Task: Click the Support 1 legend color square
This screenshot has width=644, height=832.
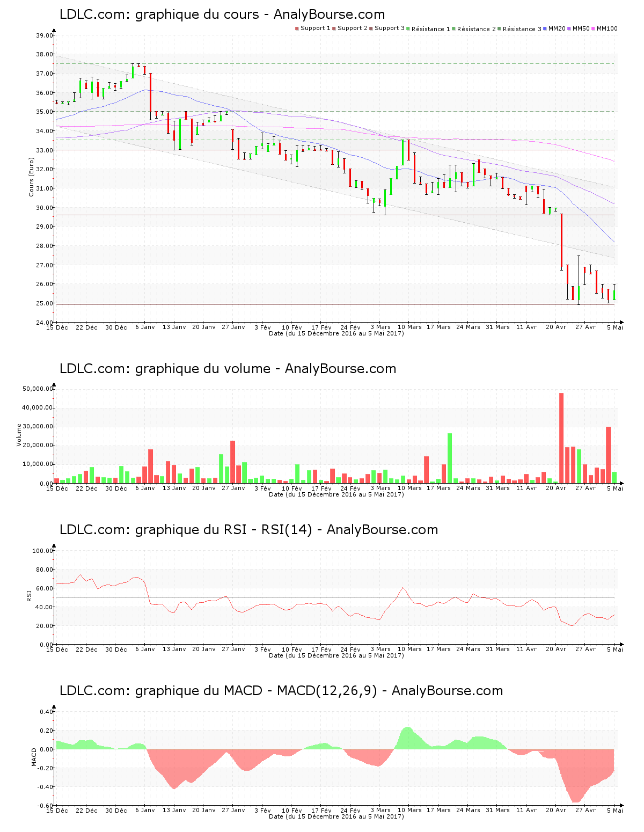Action: click(x=297, y=28)
